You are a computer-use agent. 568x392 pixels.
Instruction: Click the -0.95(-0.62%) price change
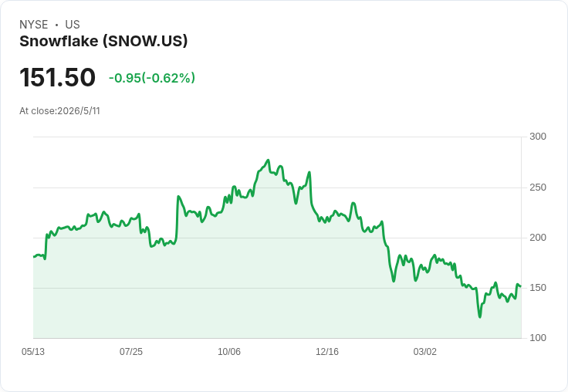(x=152, y=78)
